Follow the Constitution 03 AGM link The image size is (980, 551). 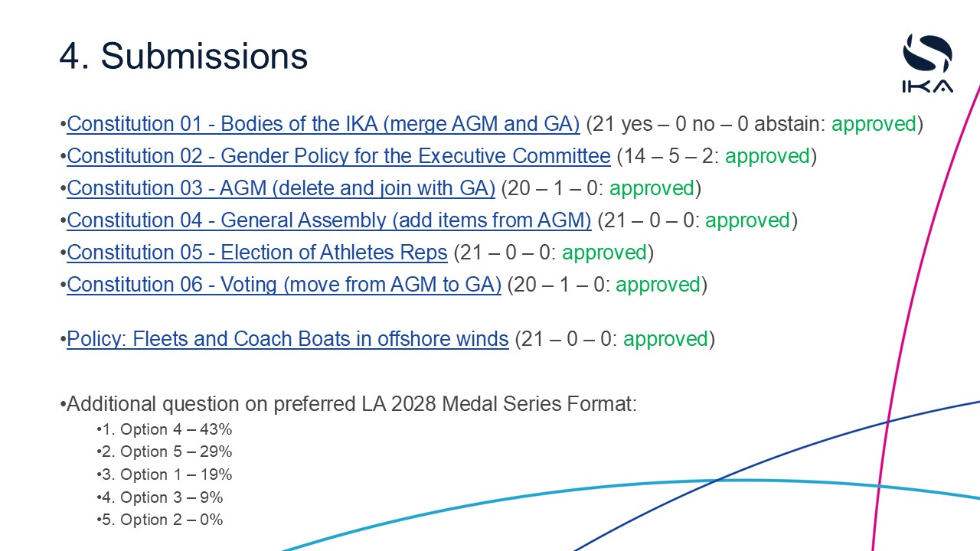[x=281, y=188]
